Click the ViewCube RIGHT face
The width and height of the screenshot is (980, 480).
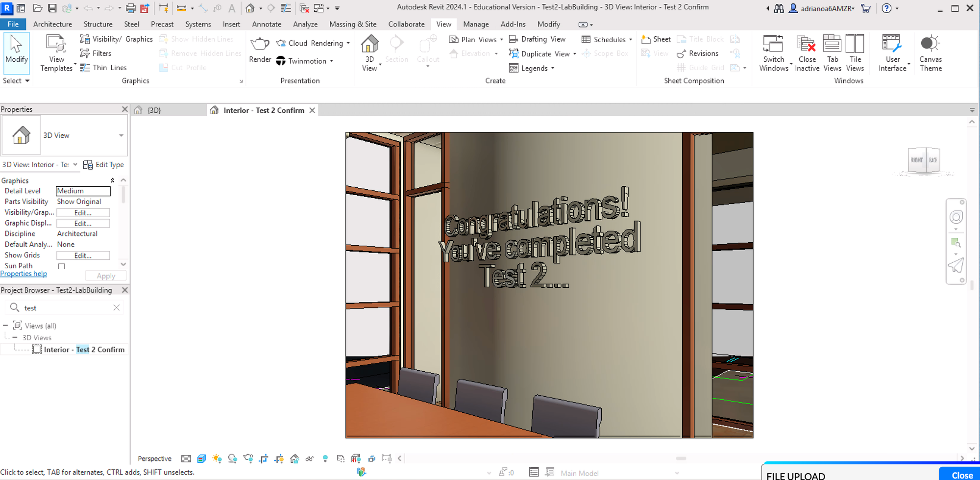(916, 160)
